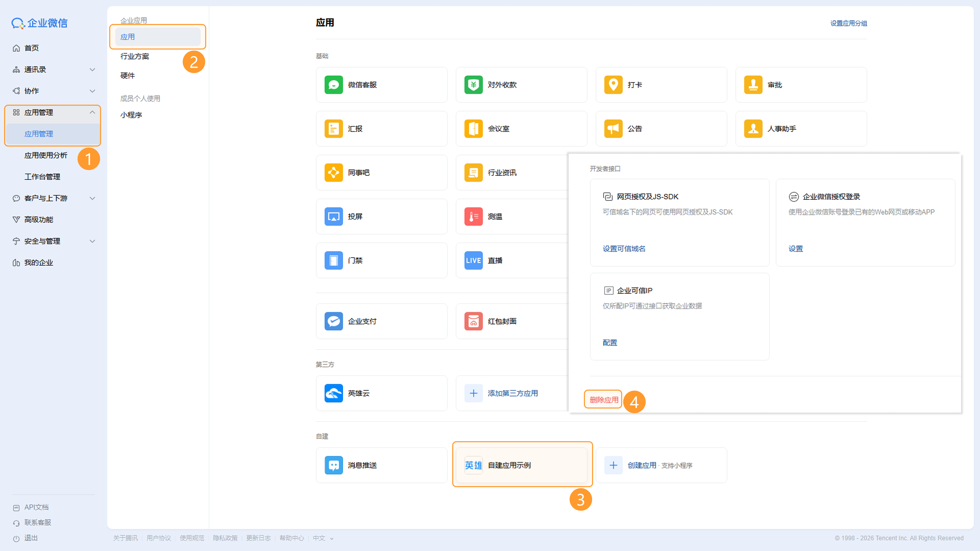Open 用户协议 footer link
Screen dimensions: 980x551
pyautogui.click(x=159, y=538)
